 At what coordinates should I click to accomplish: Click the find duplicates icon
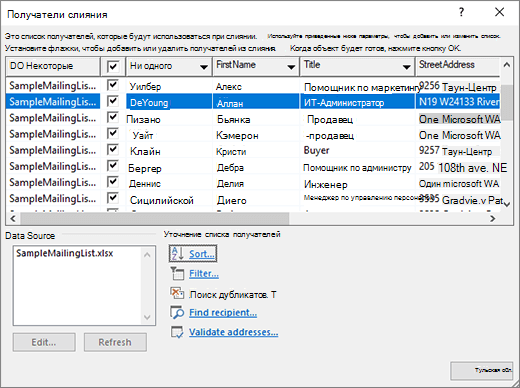click(x=177, y=294)
